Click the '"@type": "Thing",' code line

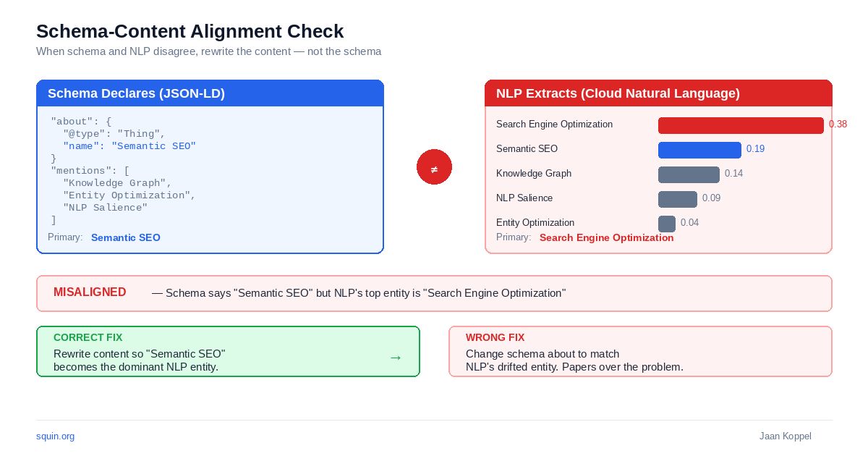[114, 134]
